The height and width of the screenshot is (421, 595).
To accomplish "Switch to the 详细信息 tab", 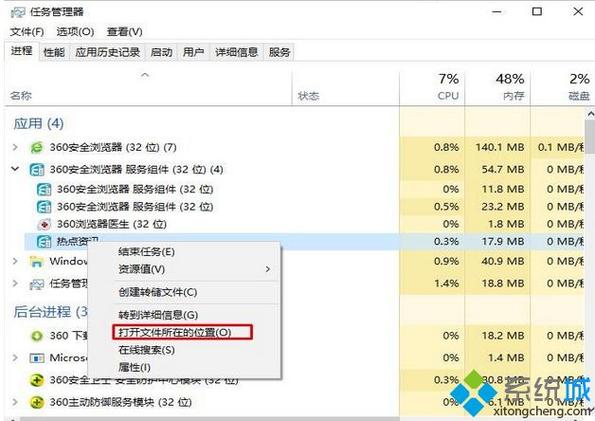I will (236, 52).
